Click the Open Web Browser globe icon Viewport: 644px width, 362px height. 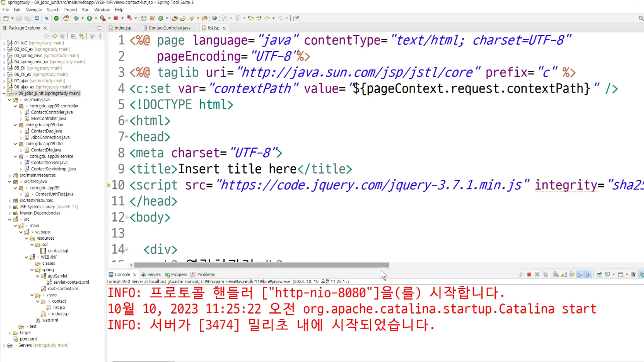coord(214,18)
